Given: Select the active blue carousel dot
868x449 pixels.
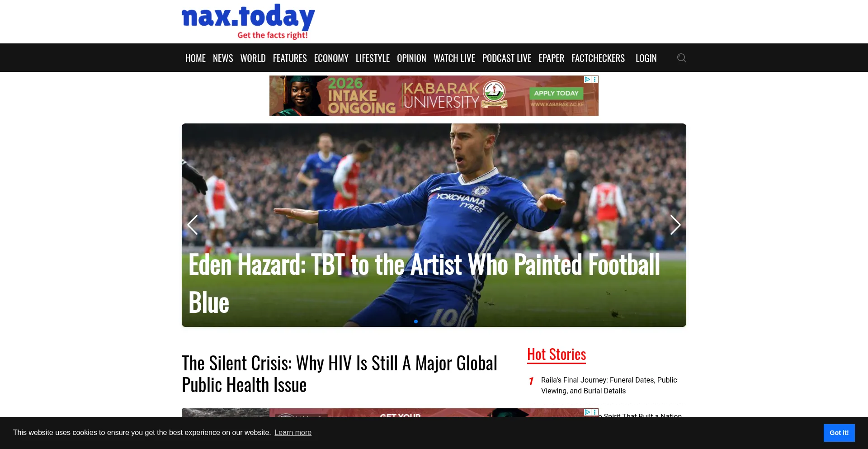Looking at the screenshot, I should (x=416, y=321).
